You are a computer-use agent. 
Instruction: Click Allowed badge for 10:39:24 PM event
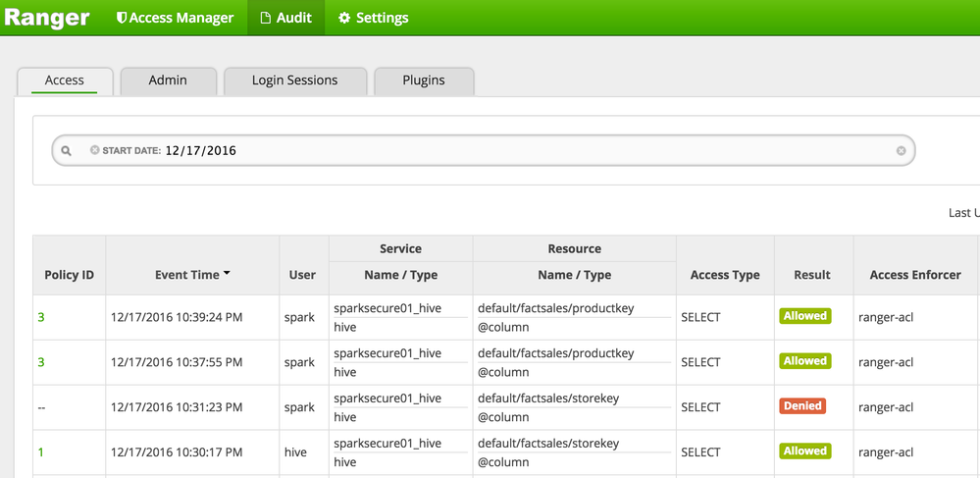tap(804, 317)
